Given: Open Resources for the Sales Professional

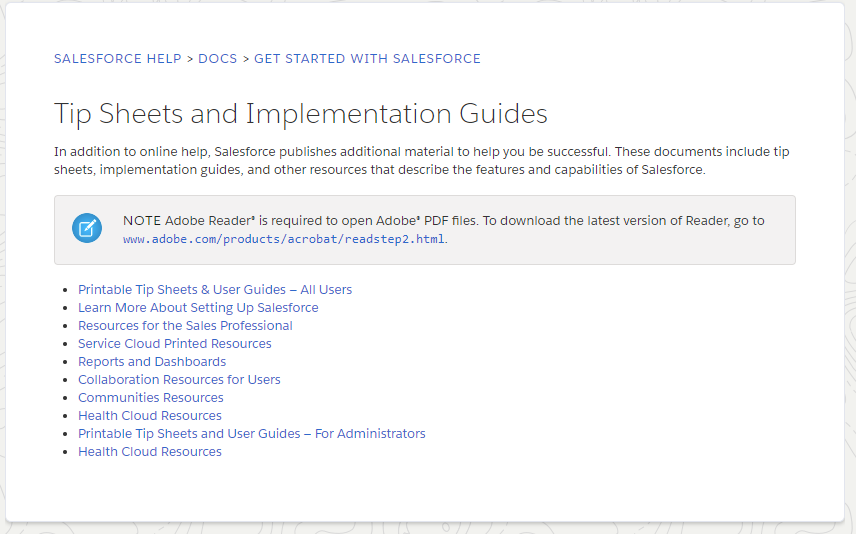Looking at the screenshot, I should coord(185,325).
